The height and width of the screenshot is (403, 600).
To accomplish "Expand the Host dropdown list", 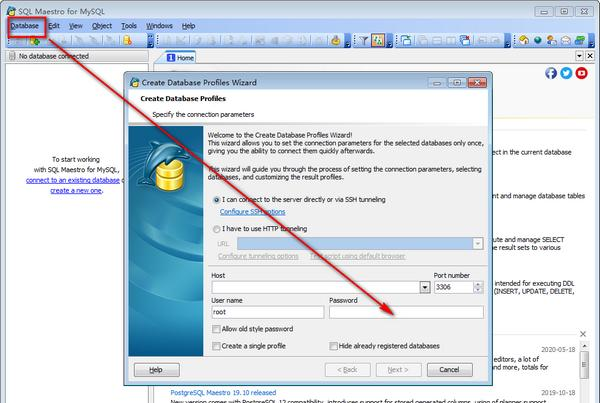I will [x=425, y=287].
